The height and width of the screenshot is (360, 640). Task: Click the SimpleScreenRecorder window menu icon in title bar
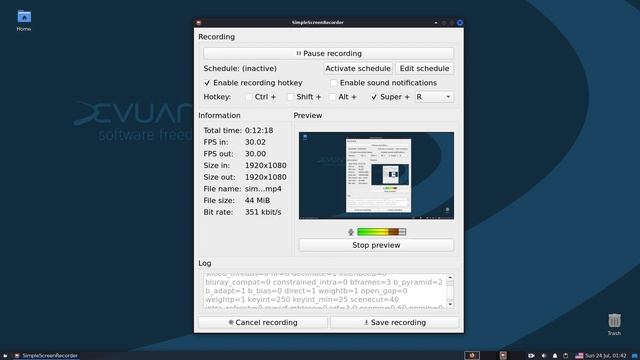point(199,22)
